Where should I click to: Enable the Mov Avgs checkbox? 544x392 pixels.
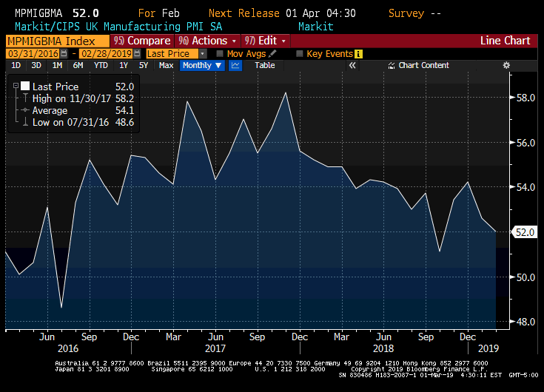click(220, 54)
